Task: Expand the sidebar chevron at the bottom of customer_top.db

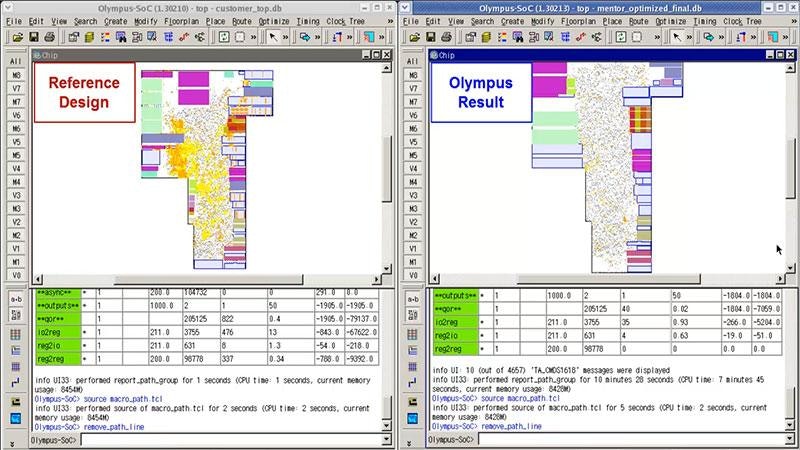Action: 13,444
